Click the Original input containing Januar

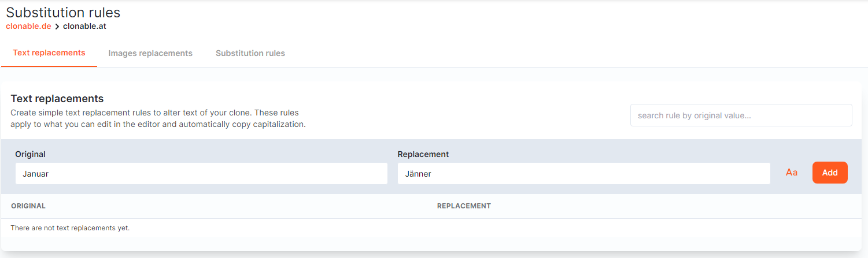(201, 173)
